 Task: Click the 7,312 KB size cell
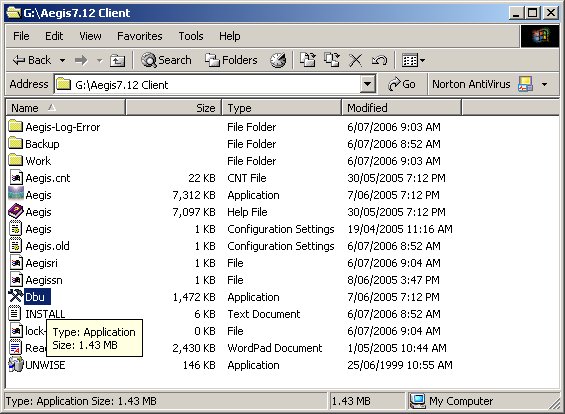194,195
